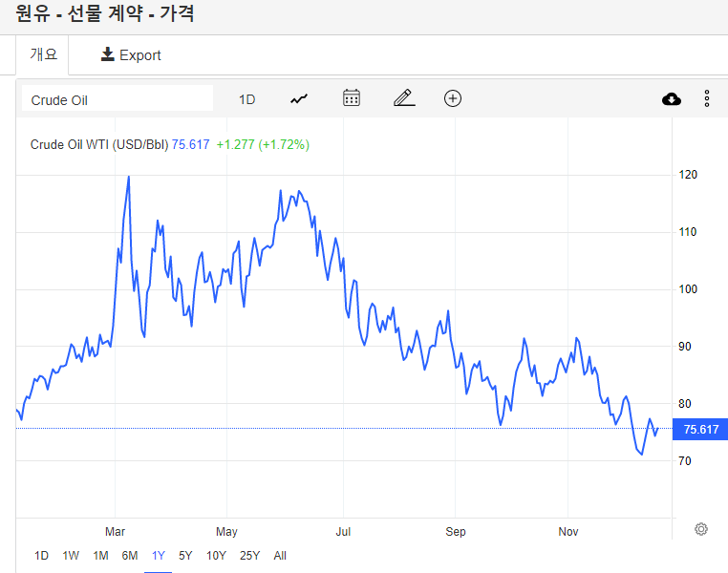Select the All time range
Screen dimensions: 728x573
coord(280,556)
